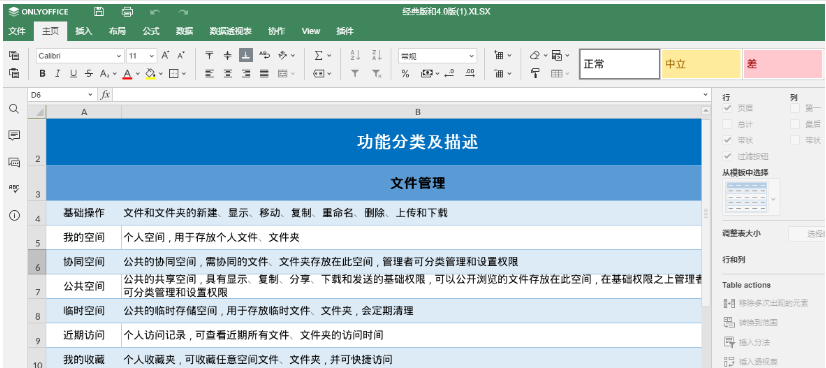This screenshot has width=826, height=368.
Task: Open the Search icon in left sidebar
Action: click(14, 109)
